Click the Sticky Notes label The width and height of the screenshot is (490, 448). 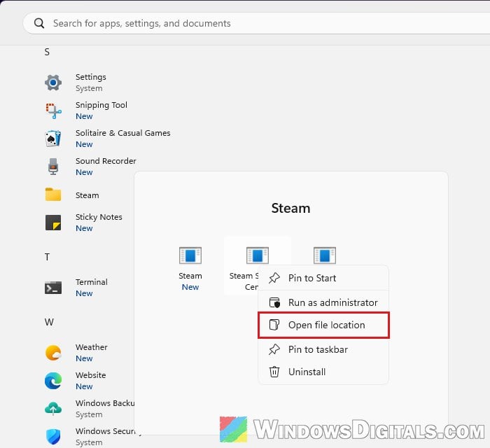tap(99, 217)
